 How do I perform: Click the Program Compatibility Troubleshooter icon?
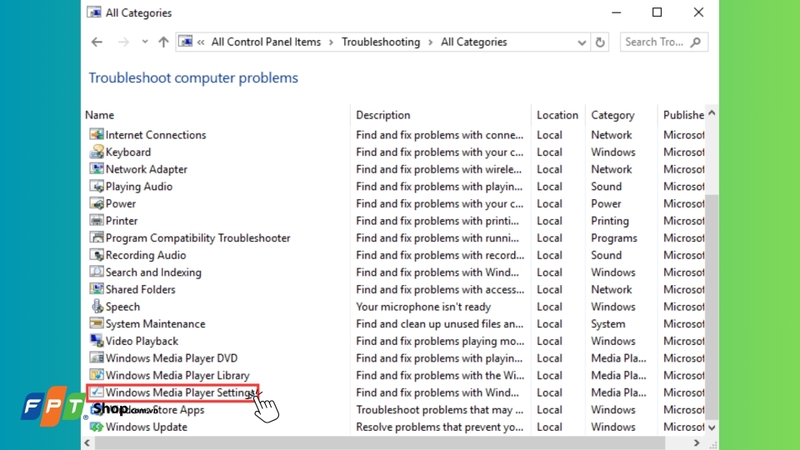pos(96,237)
